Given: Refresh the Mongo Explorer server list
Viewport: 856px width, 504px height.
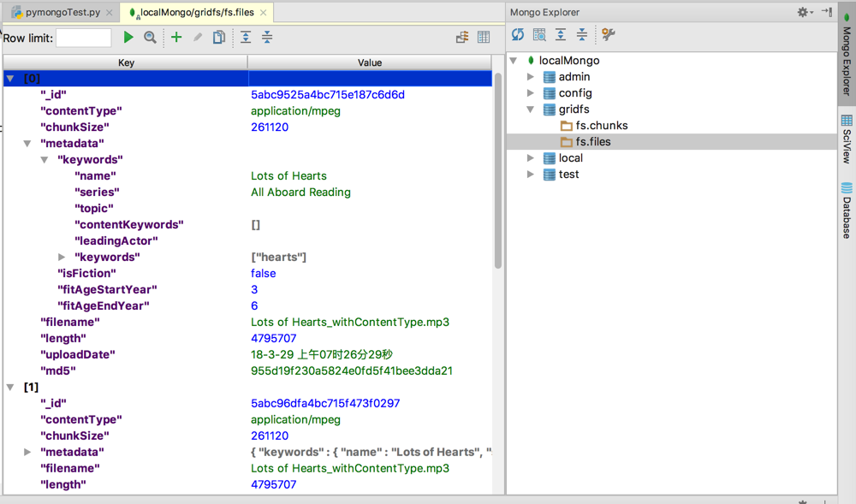Looking at the screenshot, I should point(518,34).
